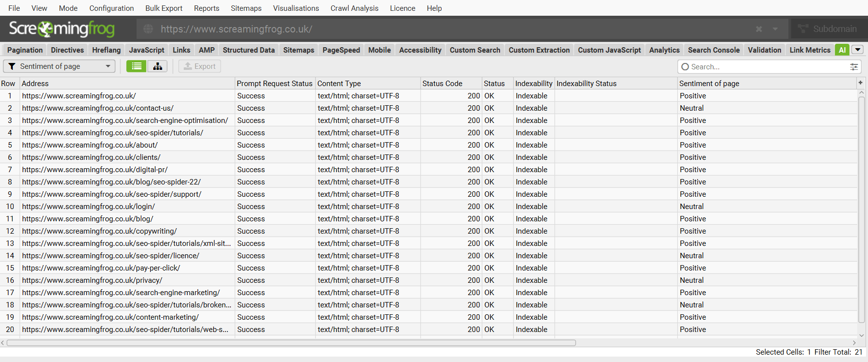The image size is (868, 362).
Task: Switch to the Mobile tab
Action: click(x=380, y=50)
